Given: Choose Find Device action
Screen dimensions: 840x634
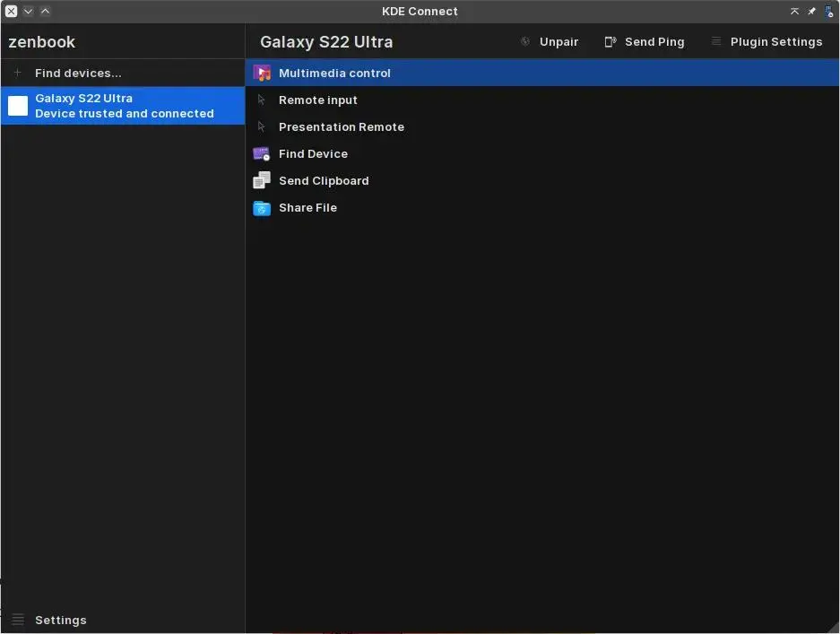Looking at the screenshot, I should tap(542, 154).
